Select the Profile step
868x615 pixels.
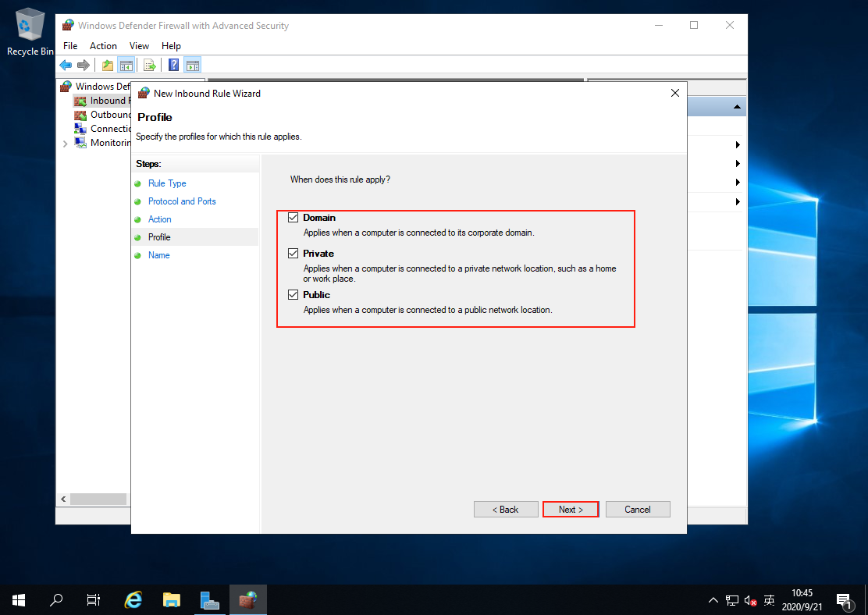click(x=159, y=237)
